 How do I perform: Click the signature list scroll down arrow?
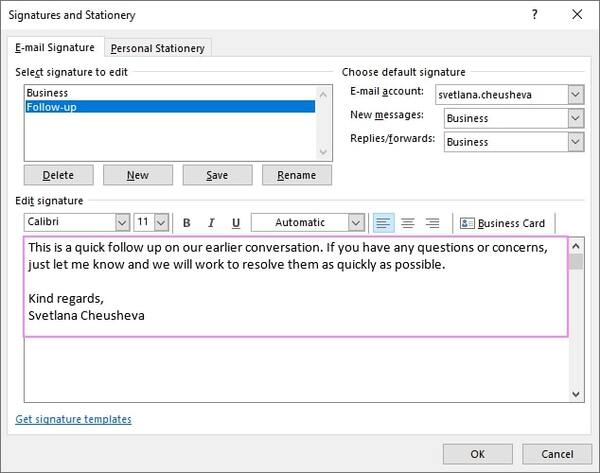coord(323,152)
